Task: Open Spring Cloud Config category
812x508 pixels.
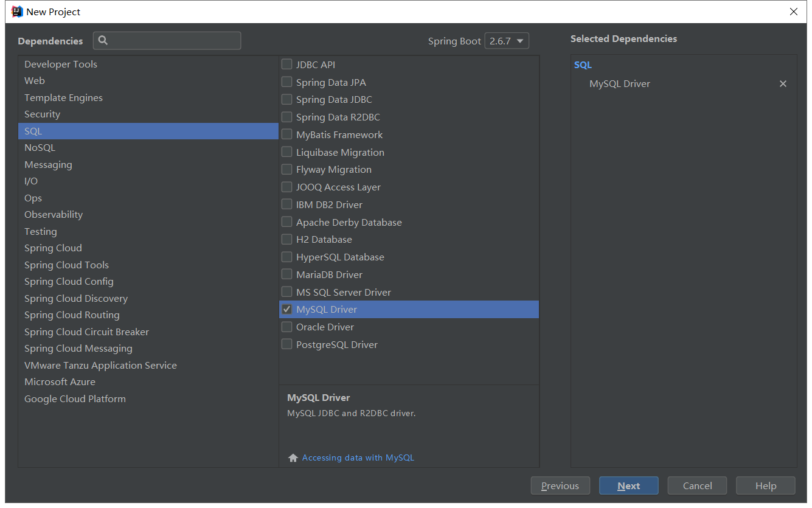Action: (x=148, y=281)
